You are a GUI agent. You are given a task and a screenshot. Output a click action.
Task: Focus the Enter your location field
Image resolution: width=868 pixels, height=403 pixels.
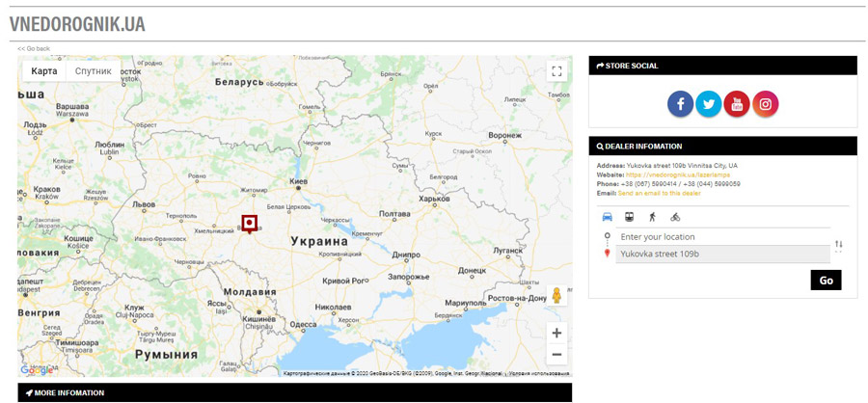721,237
